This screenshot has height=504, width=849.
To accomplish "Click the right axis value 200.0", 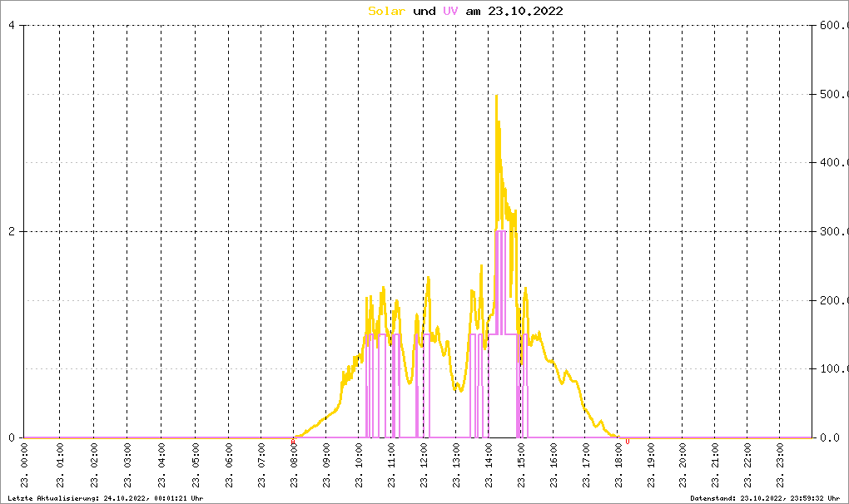I will click(834, 300).
